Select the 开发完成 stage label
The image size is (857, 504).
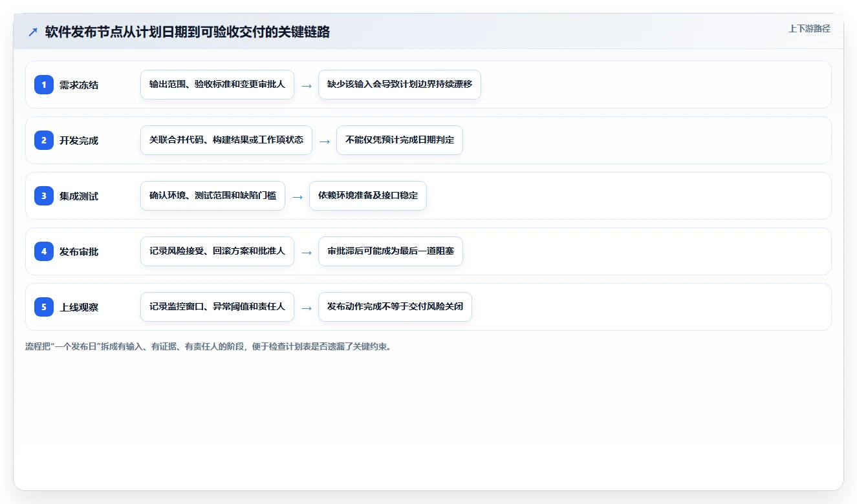79,140
